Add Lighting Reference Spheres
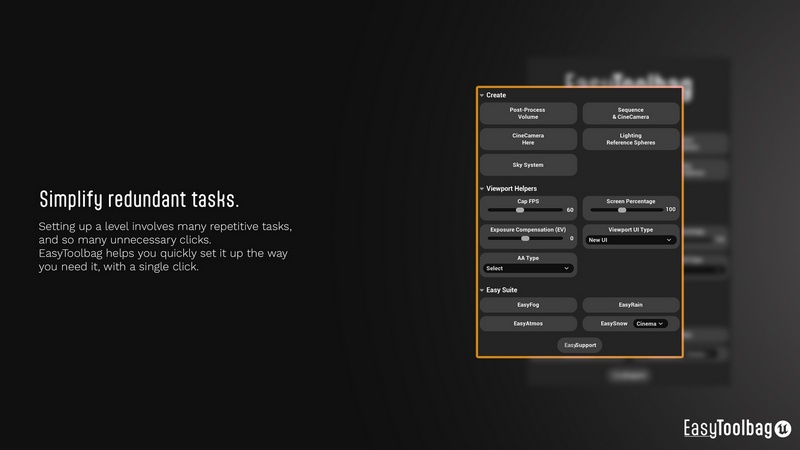The width and height of the screenshot is (800, 450). click(630, 139)
